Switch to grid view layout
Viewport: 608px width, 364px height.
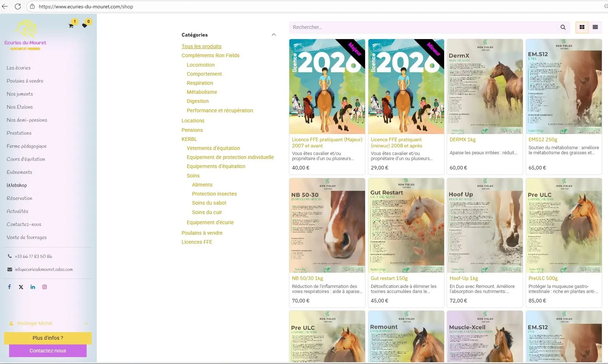click(x=582, y=27)
